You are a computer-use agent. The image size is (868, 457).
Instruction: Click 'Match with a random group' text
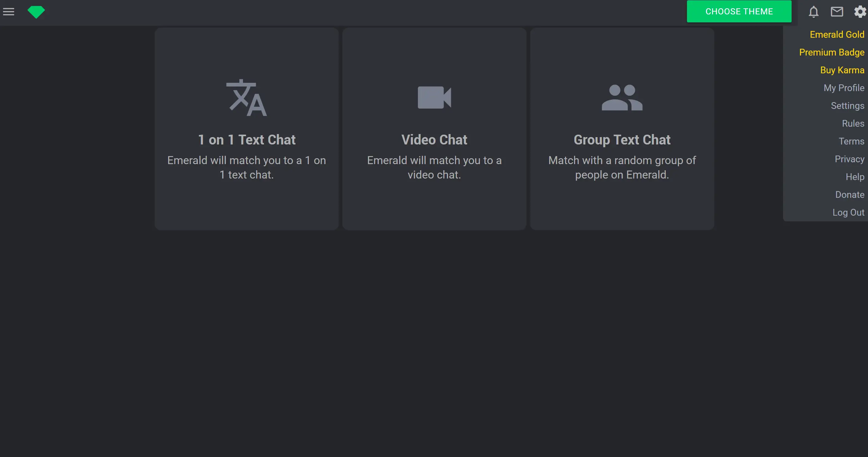pyautogui.click(x=622, y=167)
